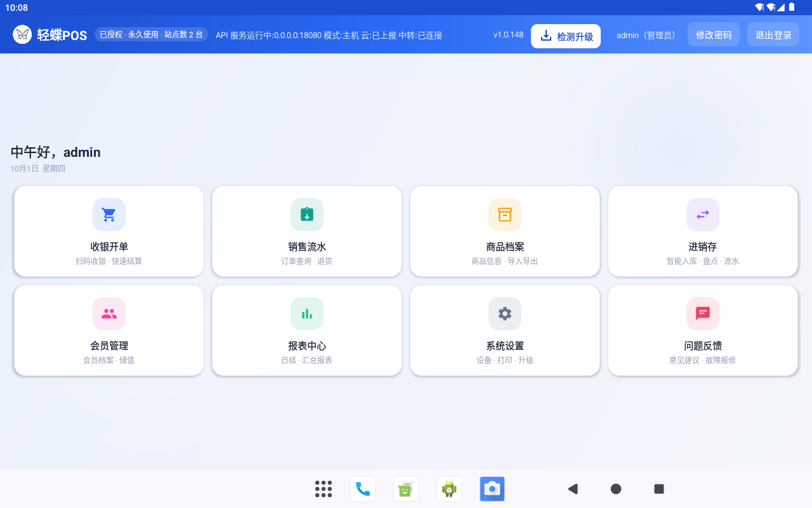Open the 报表中心 card title

tap(307, 346)
